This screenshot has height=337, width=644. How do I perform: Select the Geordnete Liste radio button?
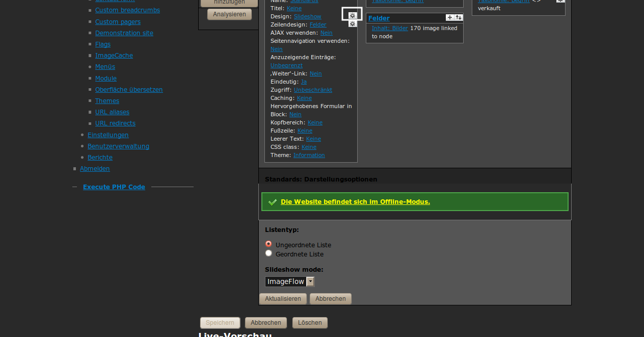269,253
